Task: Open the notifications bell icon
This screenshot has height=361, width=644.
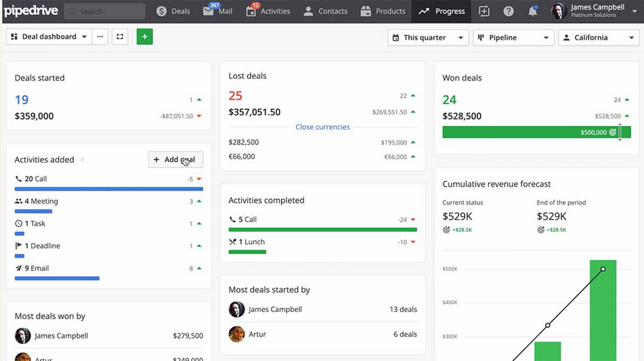Action: [533, 11]
